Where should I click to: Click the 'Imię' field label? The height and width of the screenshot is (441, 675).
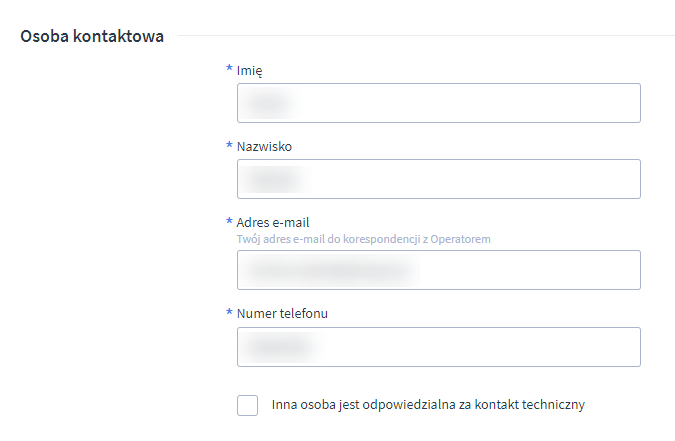250,70
